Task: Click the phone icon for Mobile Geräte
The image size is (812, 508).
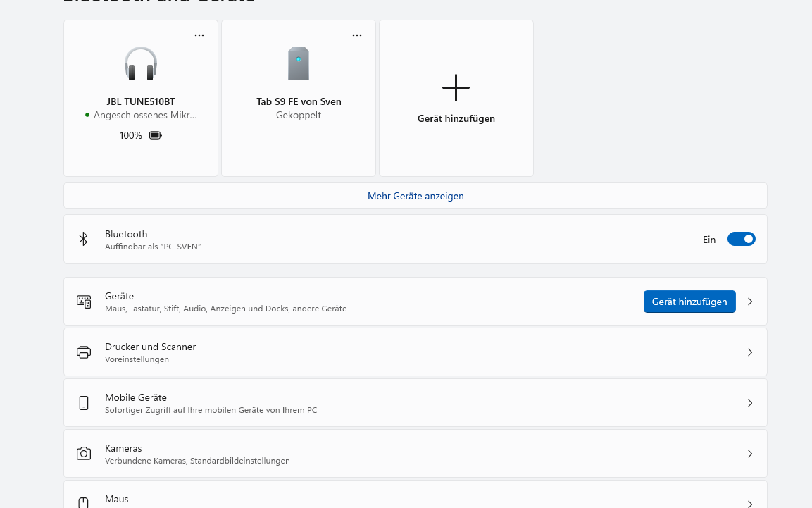Action: 84,403
